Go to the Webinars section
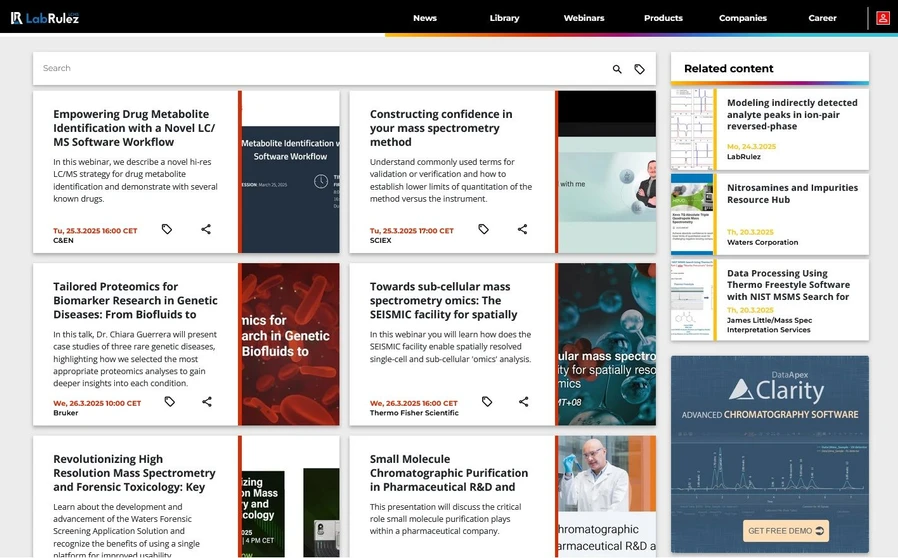Viewport: 898px width, 558px height. coord(584,18)
